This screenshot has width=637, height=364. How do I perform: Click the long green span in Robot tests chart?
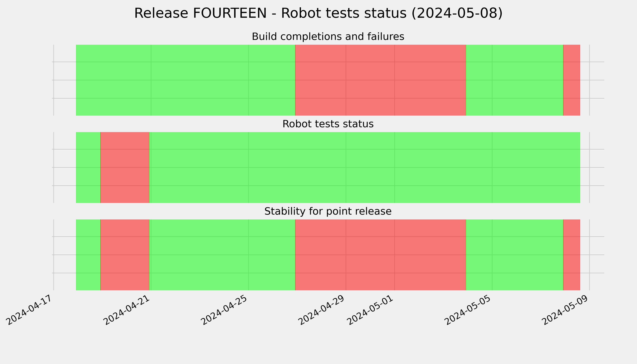(x=364, y=167)
